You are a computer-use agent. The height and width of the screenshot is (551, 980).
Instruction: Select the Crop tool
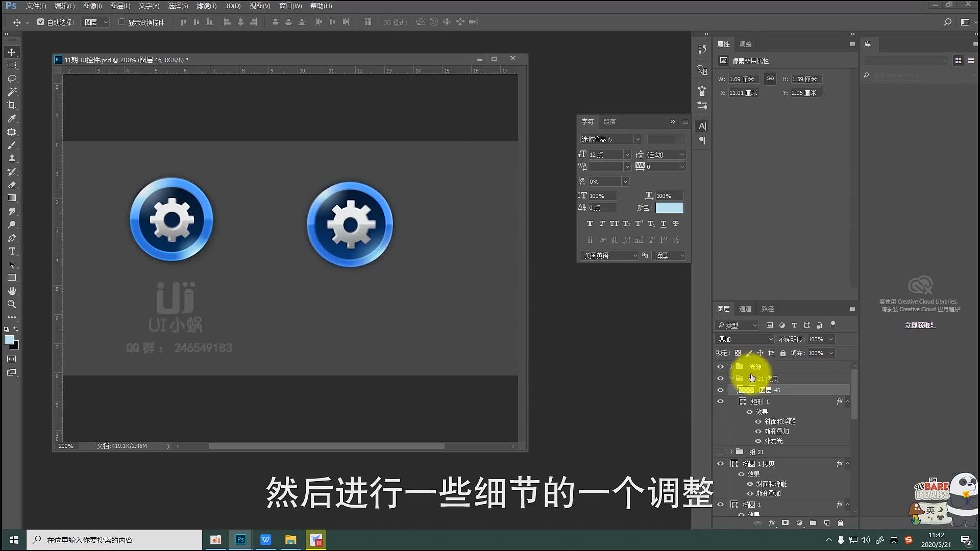click(12, 105)
